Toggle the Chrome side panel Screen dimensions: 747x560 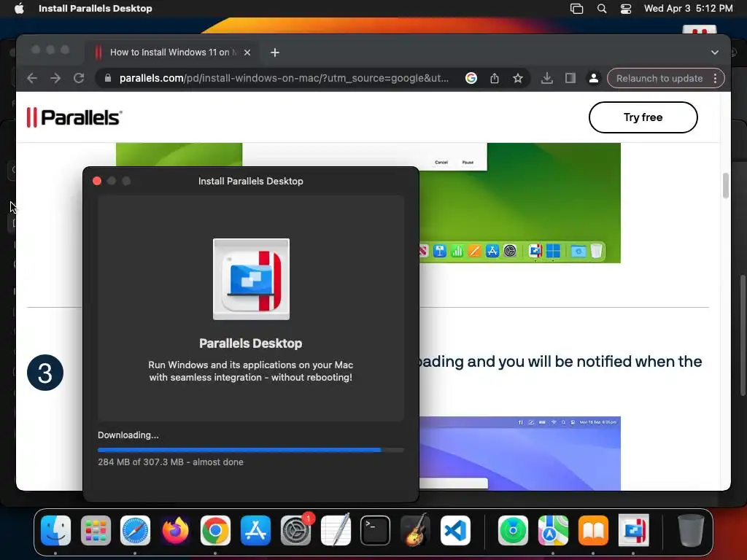point(570,78)
